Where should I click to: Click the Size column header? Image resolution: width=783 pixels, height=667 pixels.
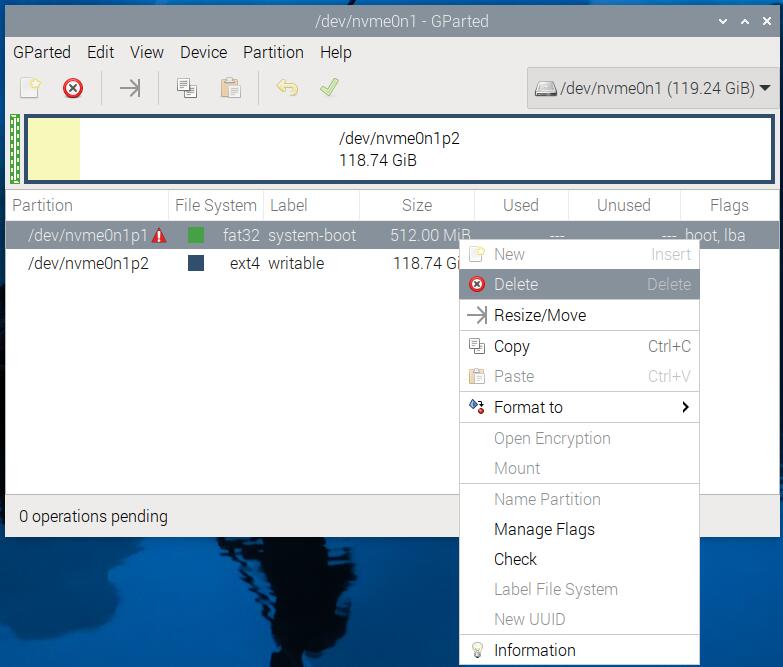click(417, 205)
